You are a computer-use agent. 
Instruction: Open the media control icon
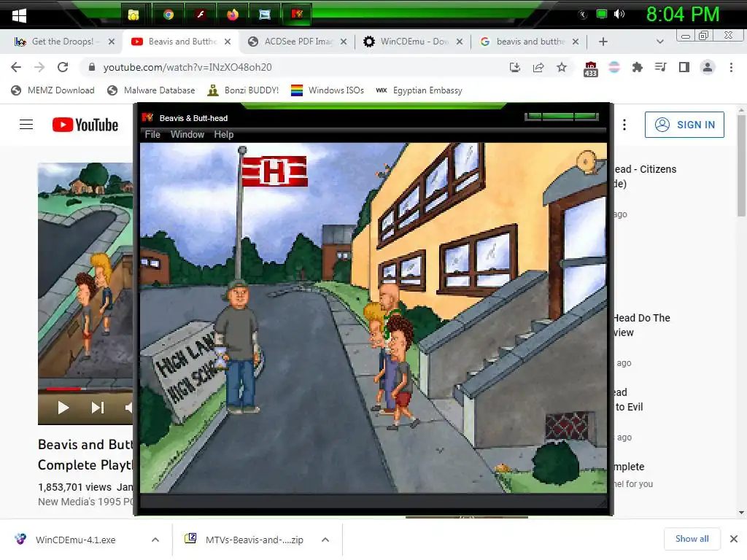(660, 67)
